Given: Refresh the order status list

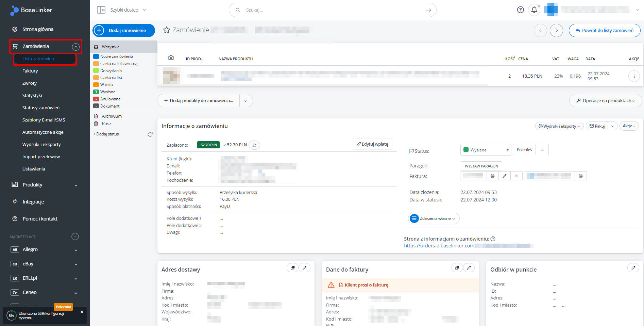Looking at the screenshot, I should click(x=150, y=134).
